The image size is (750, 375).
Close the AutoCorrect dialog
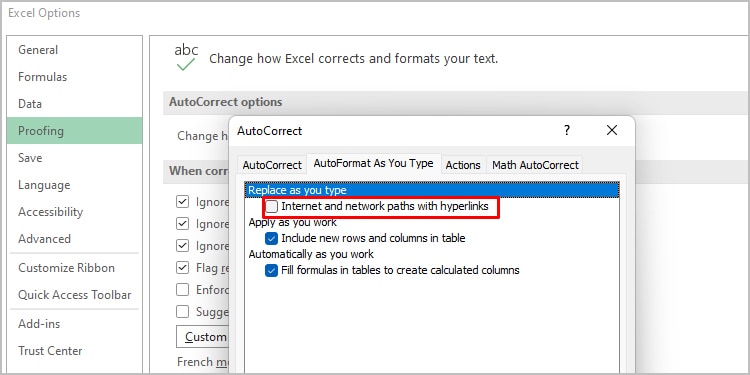[x=612, y=130]
